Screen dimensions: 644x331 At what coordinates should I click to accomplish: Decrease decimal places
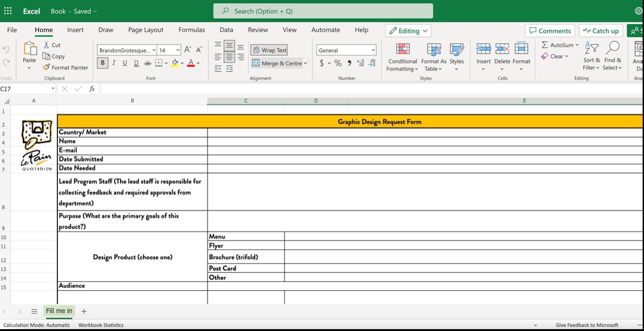click(372, 63)
